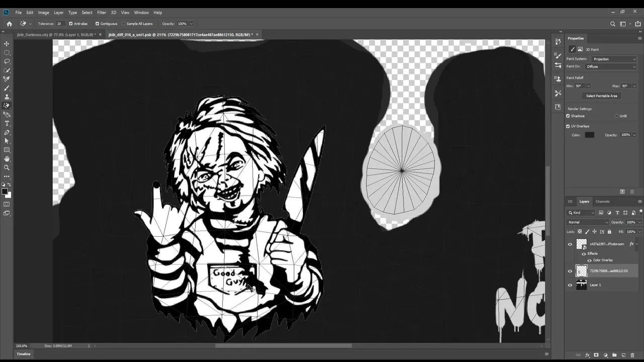Open the Timeline panel
Viewport: 644px width, 362px height.
coord(24,354)
